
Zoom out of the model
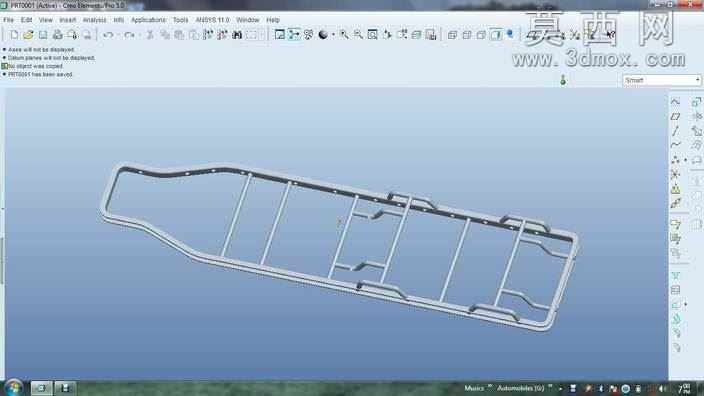pyautogui.click(x=358, y=35)
